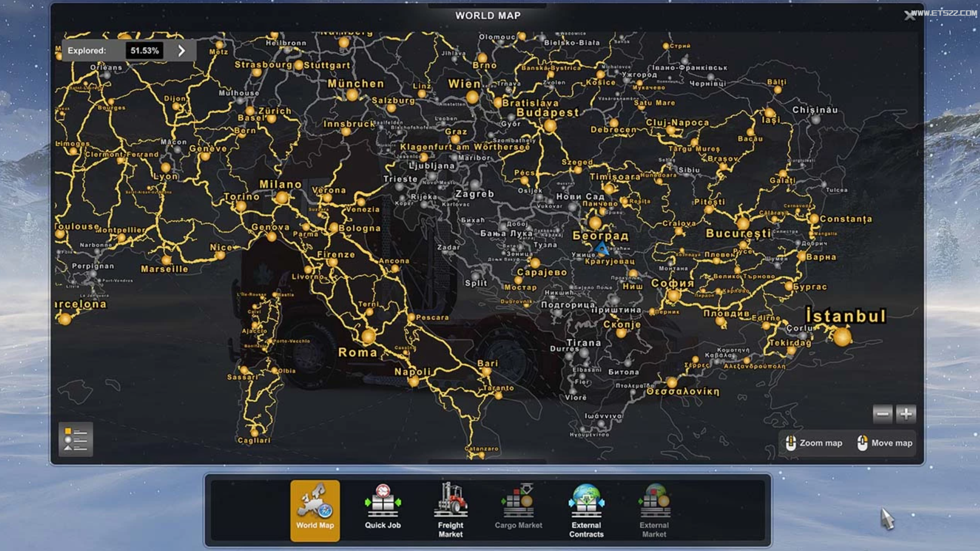
Task: Click the Tirana city label
Action: tap(584, 343)
